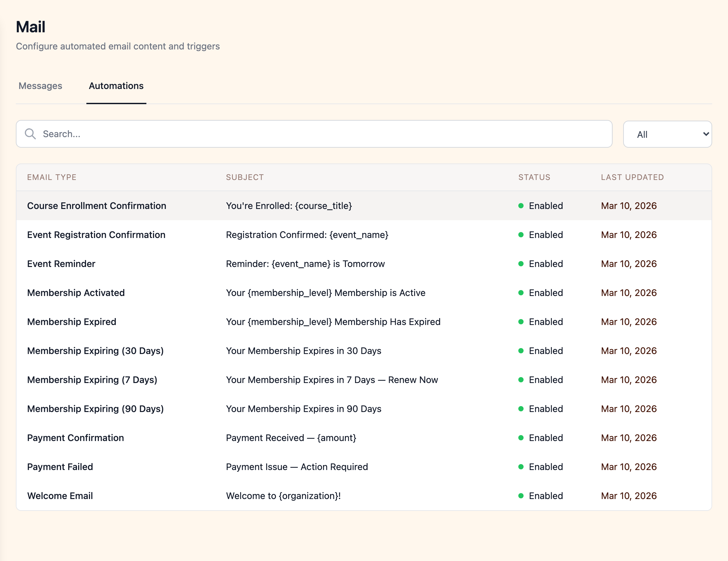Select the Membership Expiring (90 Days) row
This screenshot has width=728, height=561.
[95, 409]
